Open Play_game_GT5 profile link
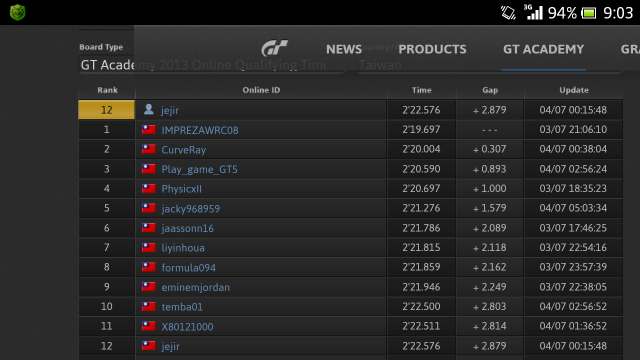 pyautogui.click(x=199, y=169)
